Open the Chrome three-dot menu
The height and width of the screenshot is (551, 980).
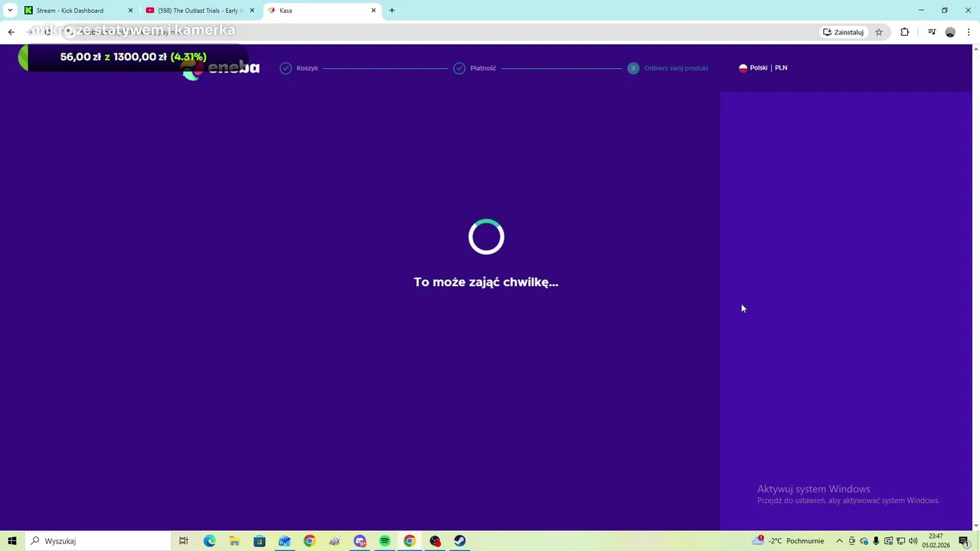(969, 32)
